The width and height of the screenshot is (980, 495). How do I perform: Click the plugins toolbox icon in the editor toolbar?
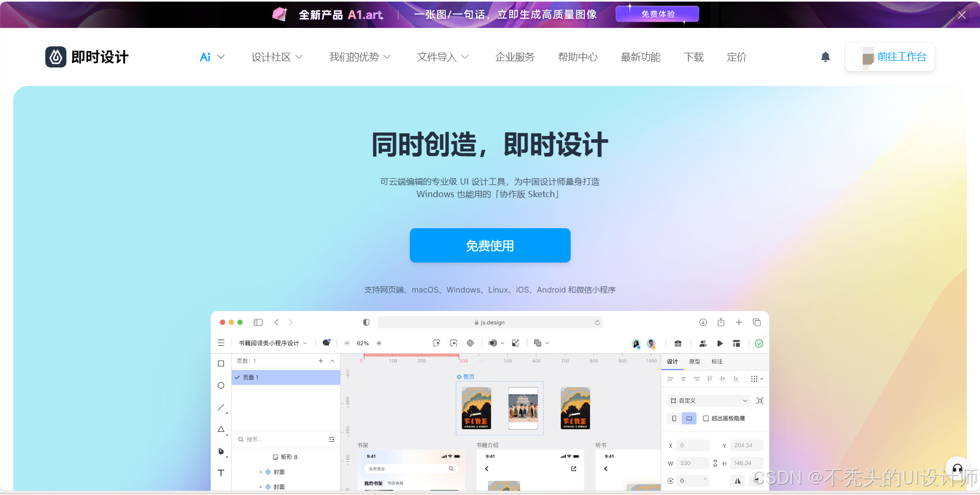pos(678,343)
